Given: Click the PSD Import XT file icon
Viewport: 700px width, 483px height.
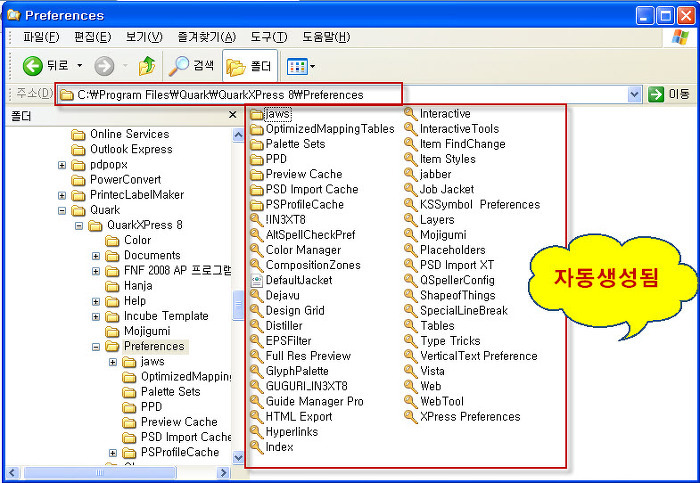Looking at the screenshot, I should click(411, 265).
